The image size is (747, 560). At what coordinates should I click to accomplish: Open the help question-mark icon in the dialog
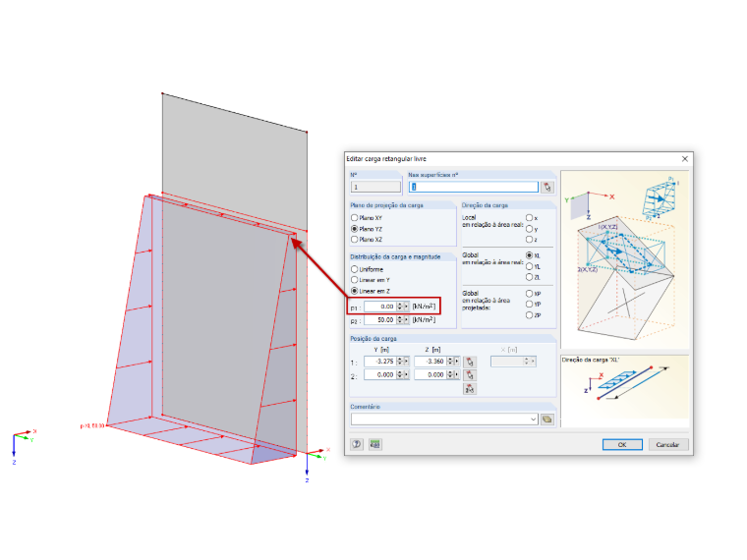coord(357,444)
